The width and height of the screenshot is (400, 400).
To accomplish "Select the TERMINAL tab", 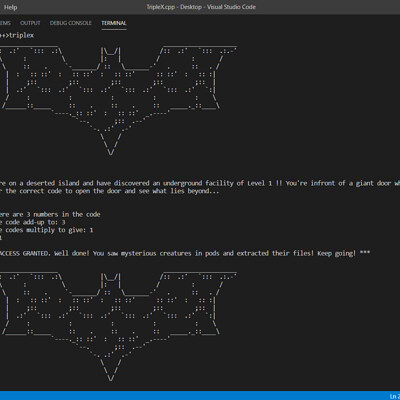I will (114, 23).
